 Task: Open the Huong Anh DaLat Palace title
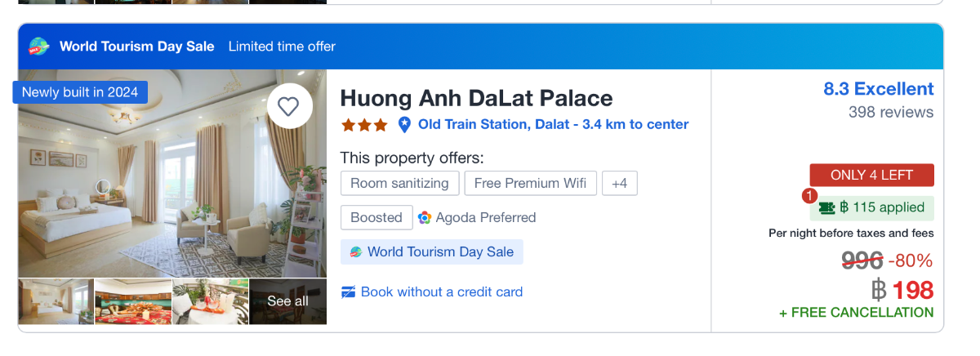coord(476,99)
